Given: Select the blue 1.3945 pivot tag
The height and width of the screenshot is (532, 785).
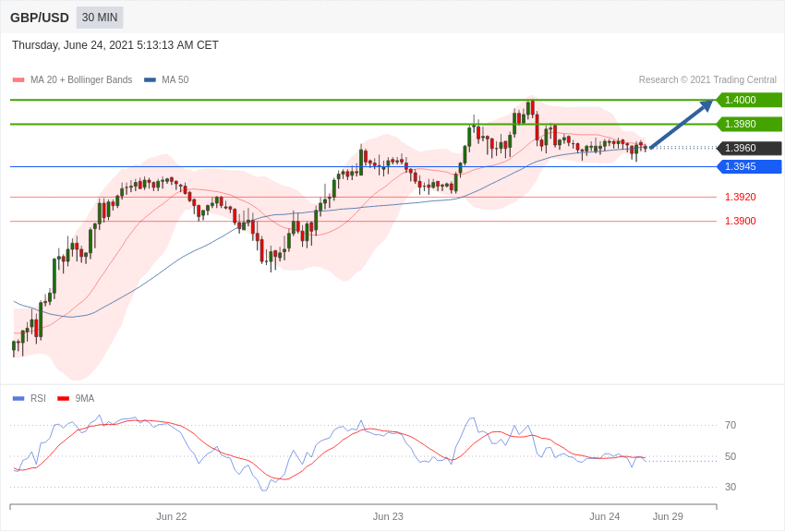Looking at the screenshot, I should (x=749, y=166).
